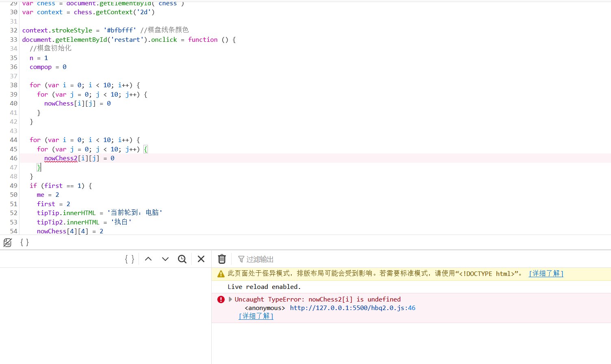The image size is (611, 364).
Task: Go to previous history expression up arrow
Action: (x=148, y=259)
